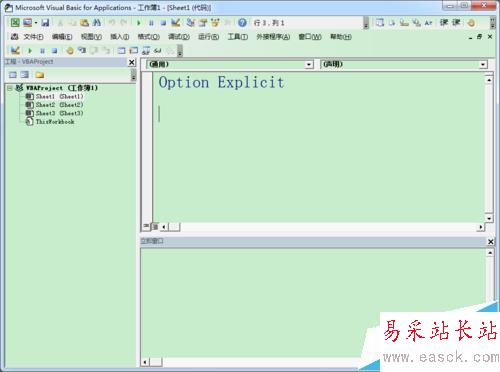Screen dimensions: 500x372
Task: Click the Paste icon in the standard toolbar
Action: coord(84,23)
